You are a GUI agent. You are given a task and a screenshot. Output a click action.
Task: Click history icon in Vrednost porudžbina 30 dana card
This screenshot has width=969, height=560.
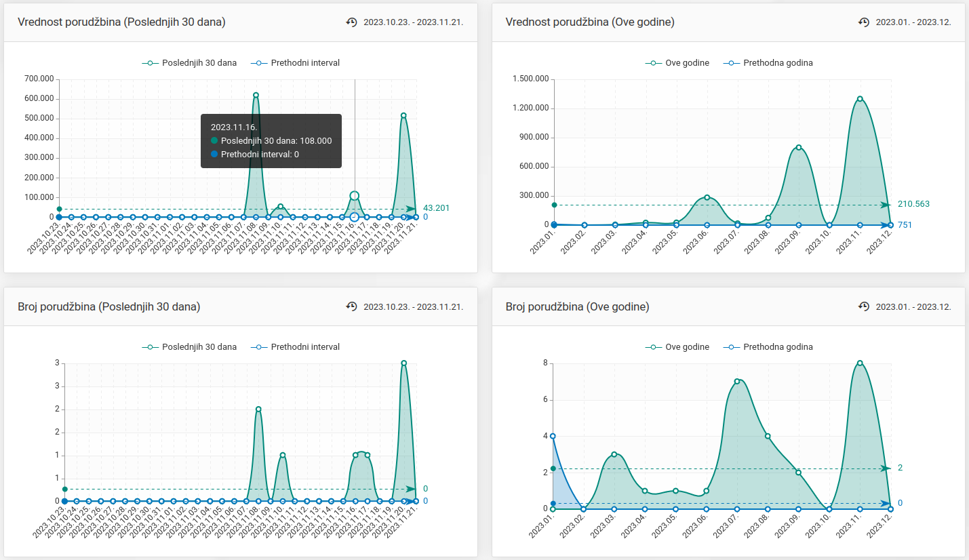pyautogui.click(x=351, y=22)
